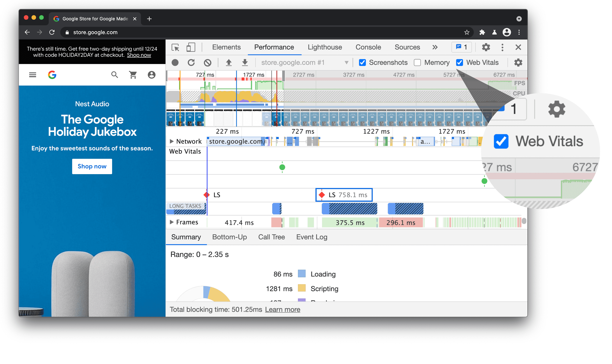This screenshot has height=364, width=612.
Task: Click the Learn more link
Action: [x=282, y=309]
